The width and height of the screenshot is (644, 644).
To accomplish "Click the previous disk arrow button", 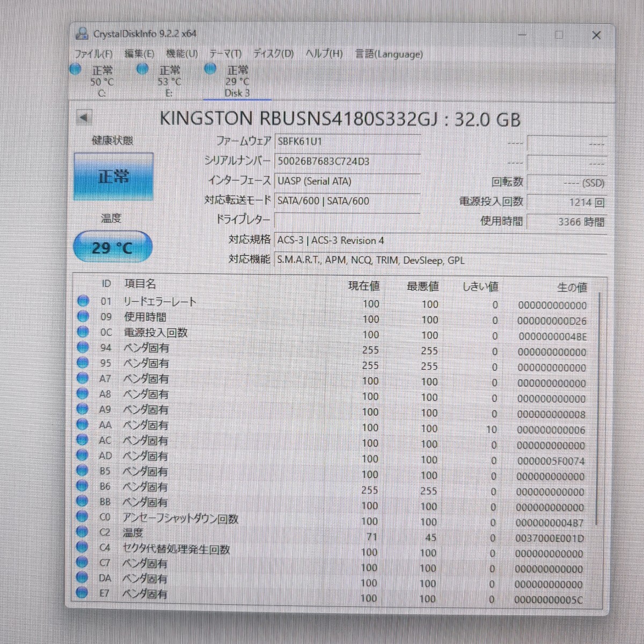I will click(x=84, y=118).
